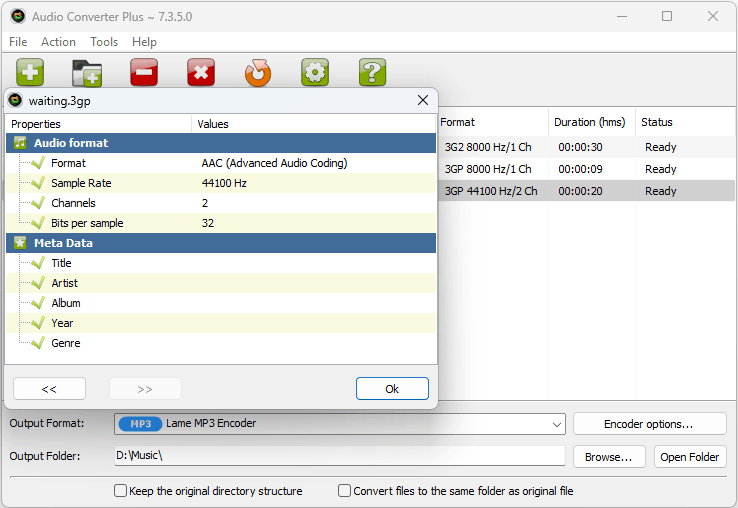Click the Duration (hms) column header
Image resolution: width=738 pixels, height=508 pixels.
point(592,122)
